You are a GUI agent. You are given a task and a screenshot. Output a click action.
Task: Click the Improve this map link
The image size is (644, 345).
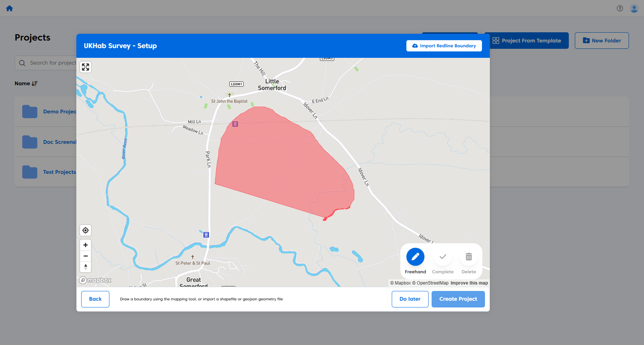point(469,283)
